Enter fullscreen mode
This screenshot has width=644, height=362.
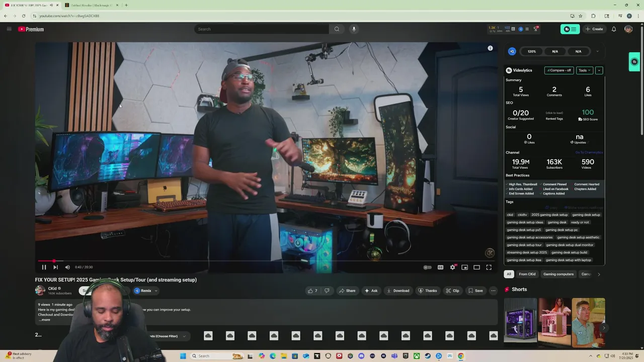[489, 267]
